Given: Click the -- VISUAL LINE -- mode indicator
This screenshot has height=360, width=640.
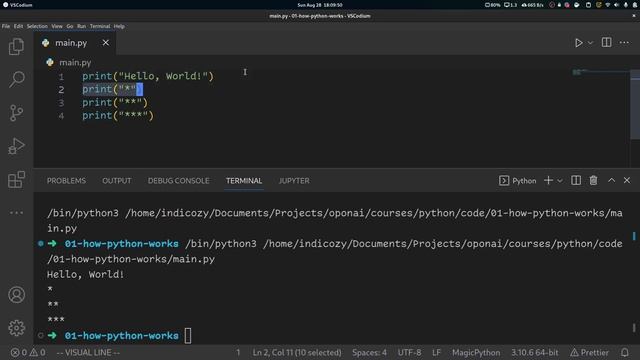Looking at the screenshot, I should [x=88, y=353].
